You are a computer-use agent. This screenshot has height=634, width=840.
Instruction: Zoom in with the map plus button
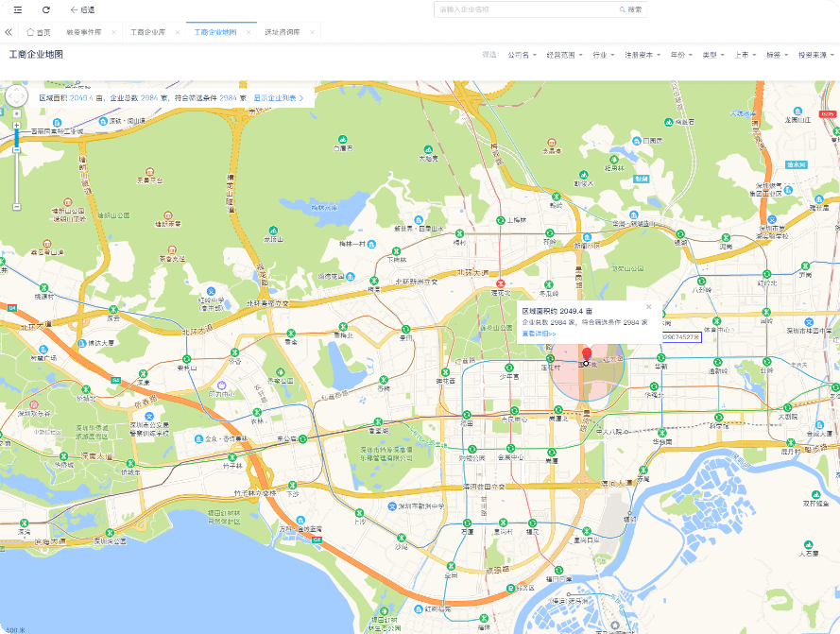[17, 125]
